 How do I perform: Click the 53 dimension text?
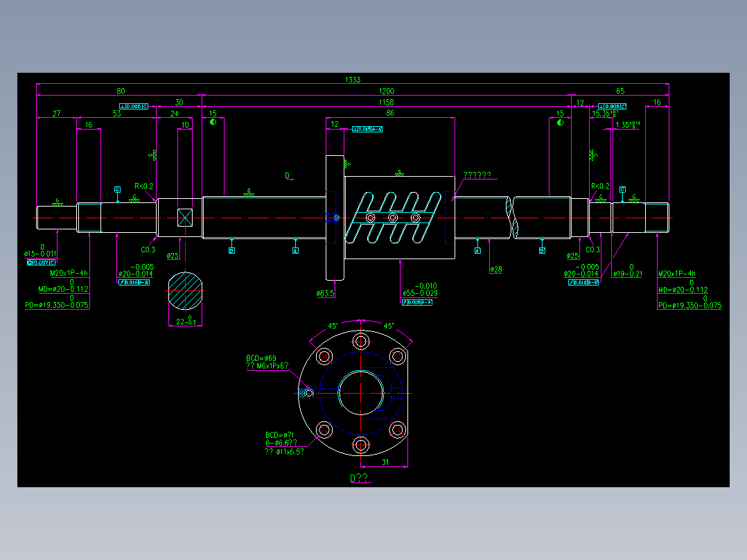pos(116,114)
